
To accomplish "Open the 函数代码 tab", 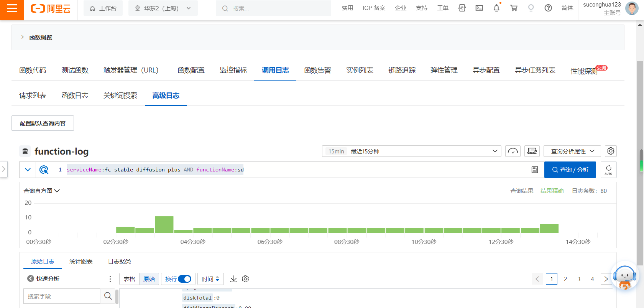I will [x=33, y=70].
